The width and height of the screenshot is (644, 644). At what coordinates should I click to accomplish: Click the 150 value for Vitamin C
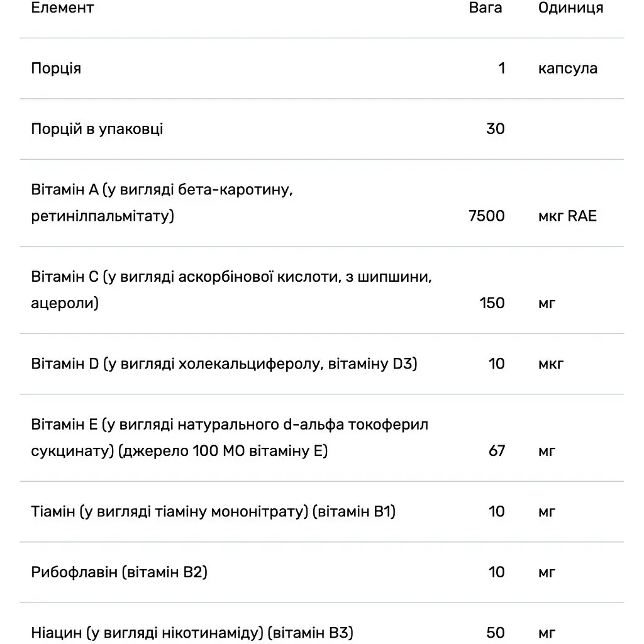492,303
